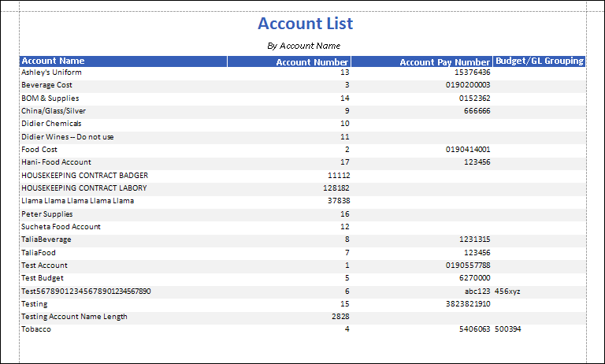
Task: Select the Account Number column header
Action: [312, 62]
